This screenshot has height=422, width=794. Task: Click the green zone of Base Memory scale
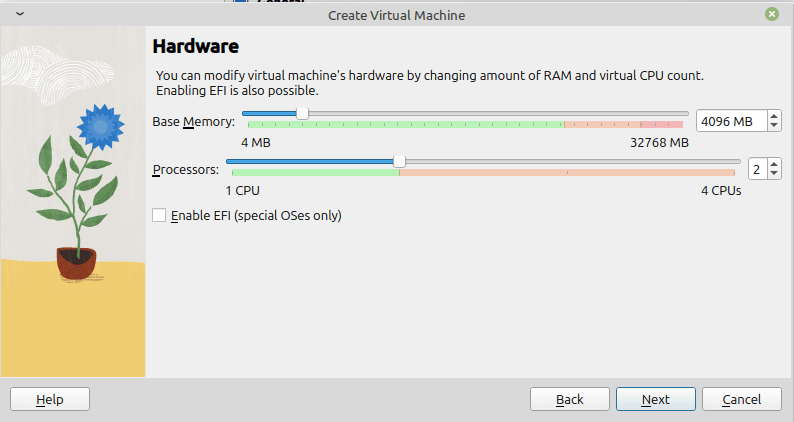[406, 125]
